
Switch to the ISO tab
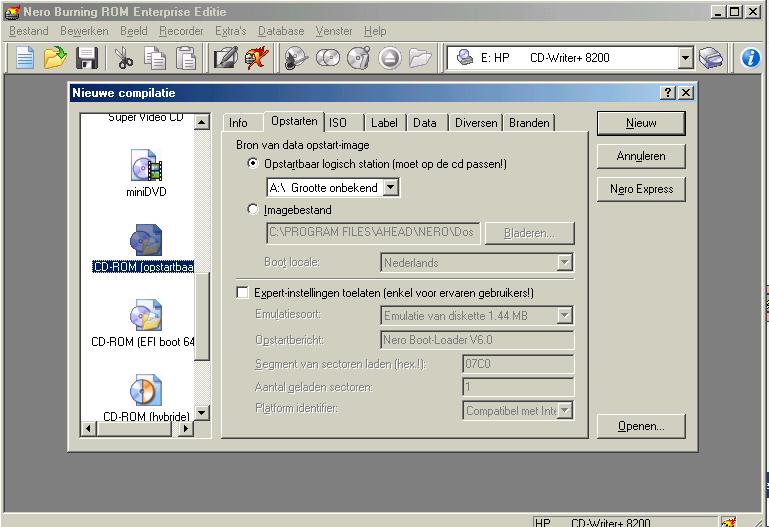pos(344,123)
